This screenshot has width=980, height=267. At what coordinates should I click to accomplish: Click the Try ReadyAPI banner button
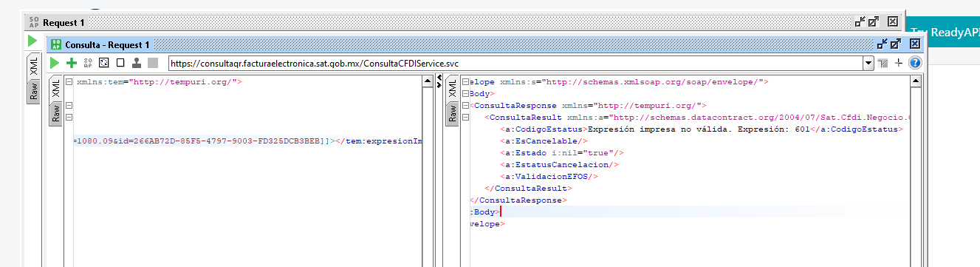(944, 33)
